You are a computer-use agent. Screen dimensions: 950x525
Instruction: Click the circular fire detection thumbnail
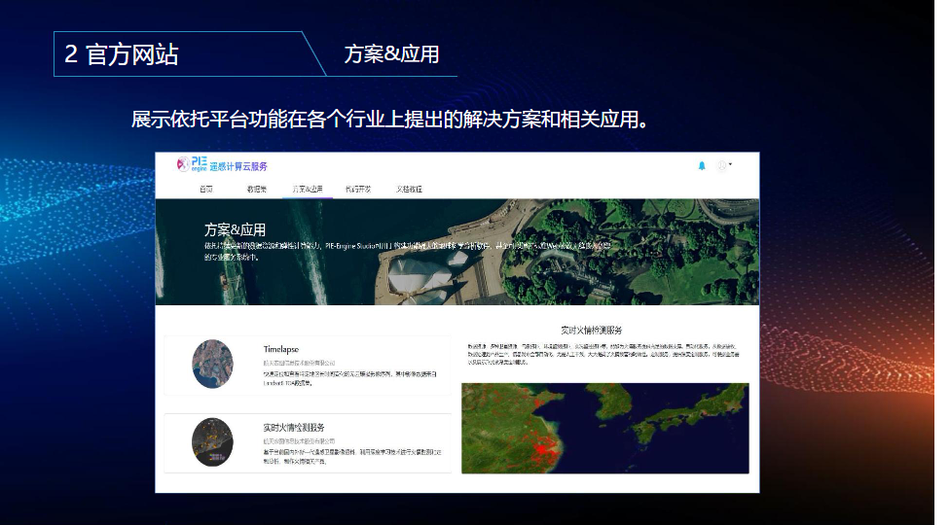pyautogui.click(x=212, y=441)
